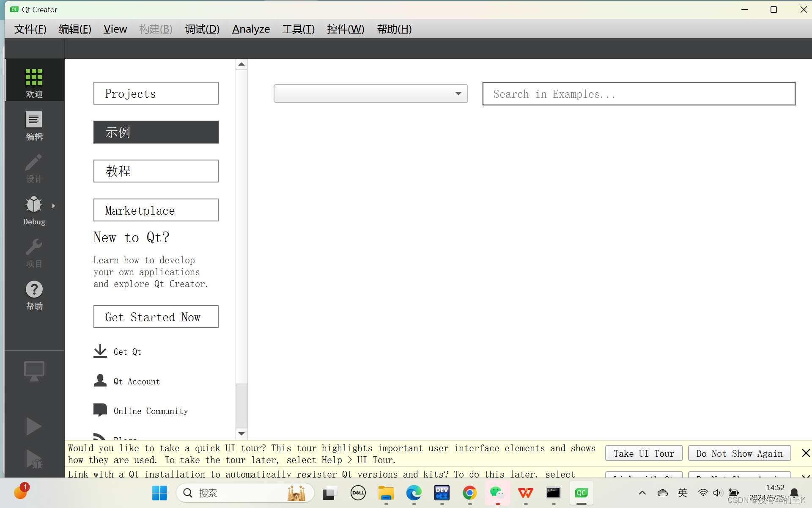Open the Qt Account link

coord(137,381)
